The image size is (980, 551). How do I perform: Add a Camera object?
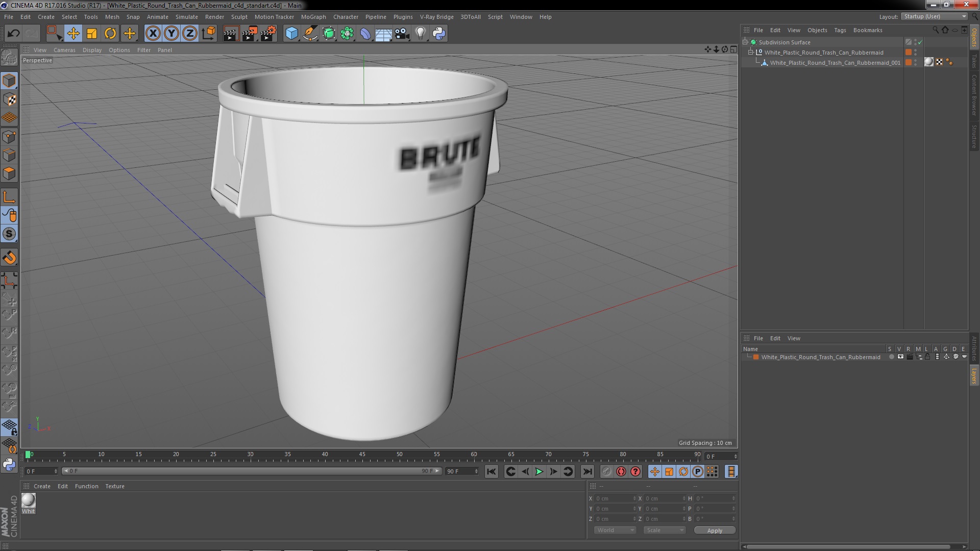(402, 34)
